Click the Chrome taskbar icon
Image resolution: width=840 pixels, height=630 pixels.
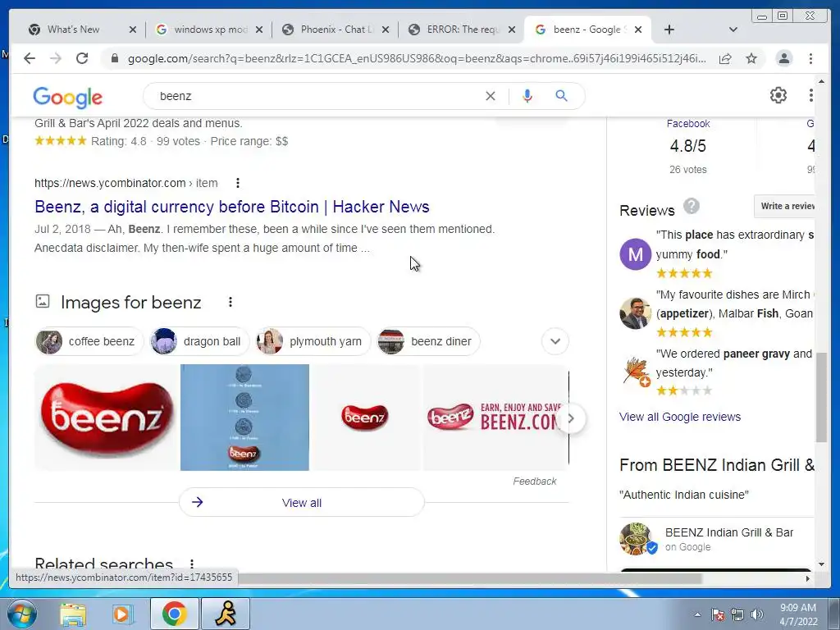click(x=174, y=614)
